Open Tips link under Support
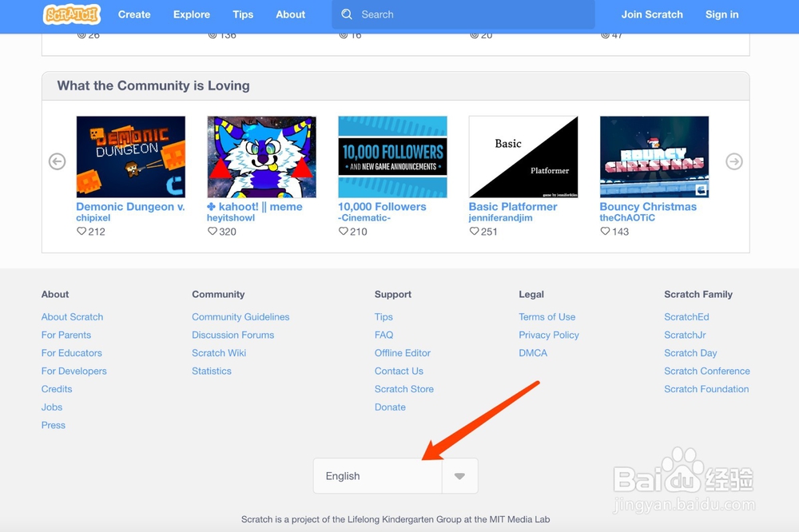Viewport: 799px width, 532px height. [x=384, y=317]
